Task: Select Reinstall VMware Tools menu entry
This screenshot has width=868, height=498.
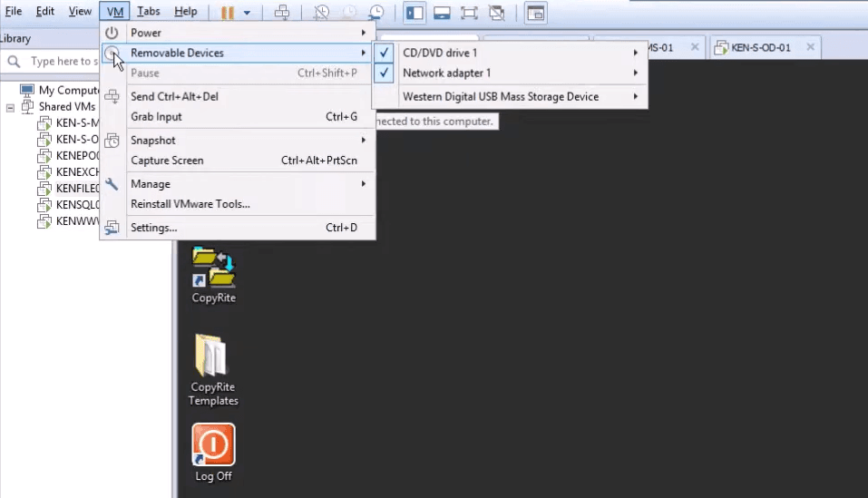Action: [190, 204]
